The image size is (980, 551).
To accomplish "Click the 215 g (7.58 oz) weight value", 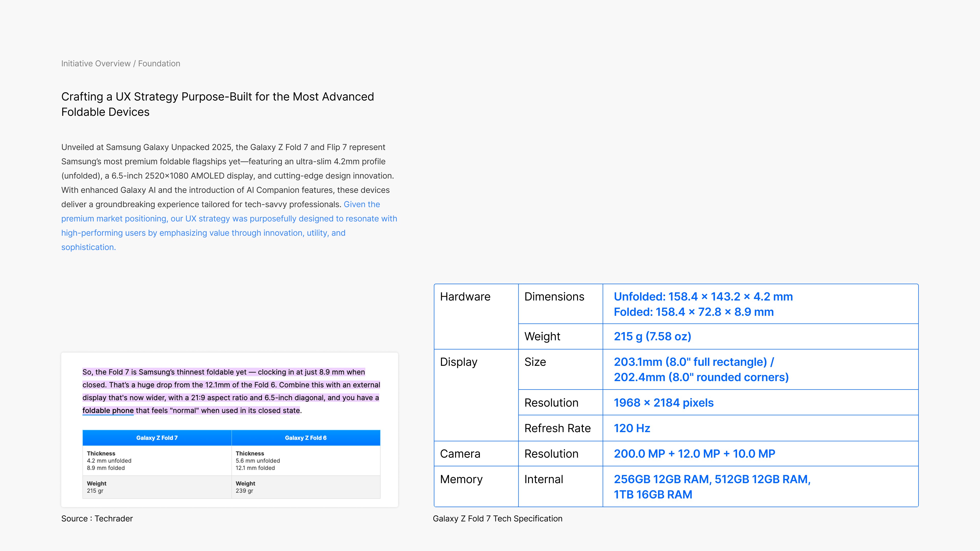I will coord(652,336).
